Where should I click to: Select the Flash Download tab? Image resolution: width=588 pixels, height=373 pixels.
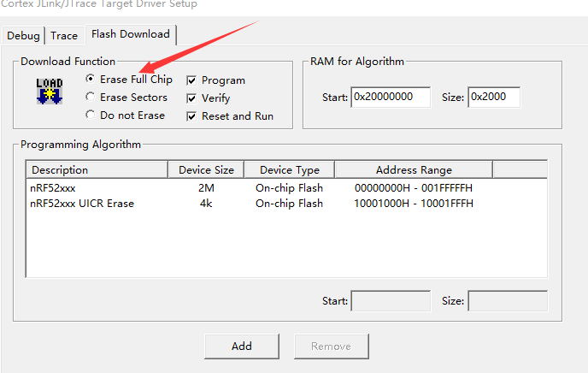coord(131,34)
